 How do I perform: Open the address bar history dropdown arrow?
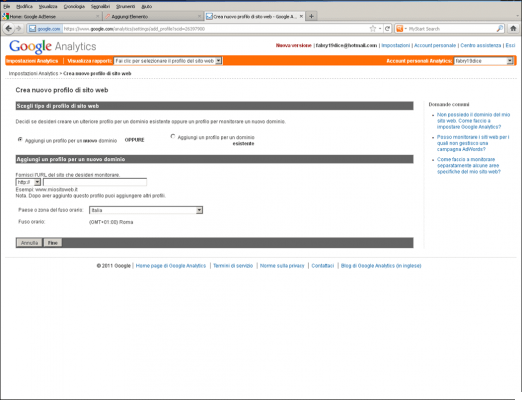[x=380, y=29]
